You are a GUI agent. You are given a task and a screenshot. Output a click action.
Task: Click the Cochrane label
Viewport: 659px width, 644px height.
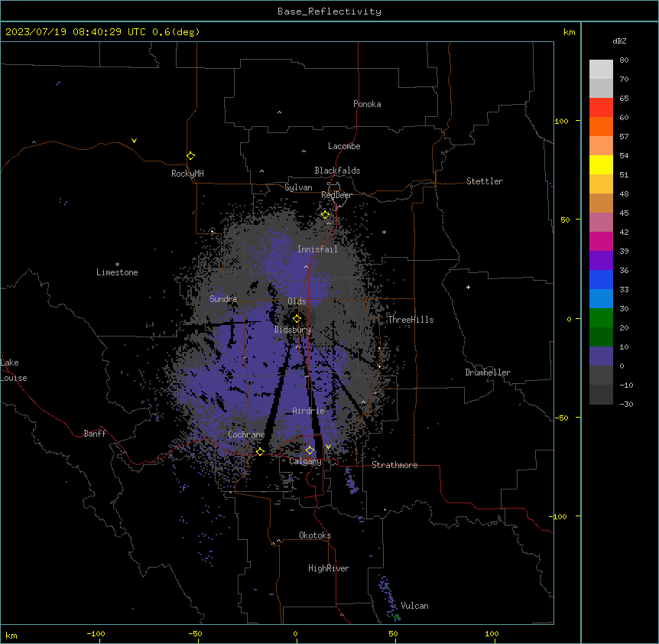click(246, 434)
